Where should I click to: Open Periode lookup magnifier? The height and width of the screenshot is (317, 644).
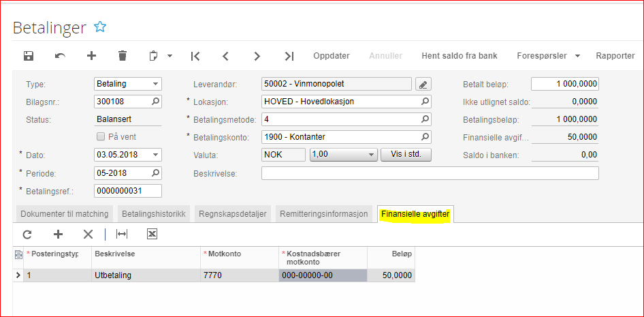pyautogui.click(x=155, y=173)
